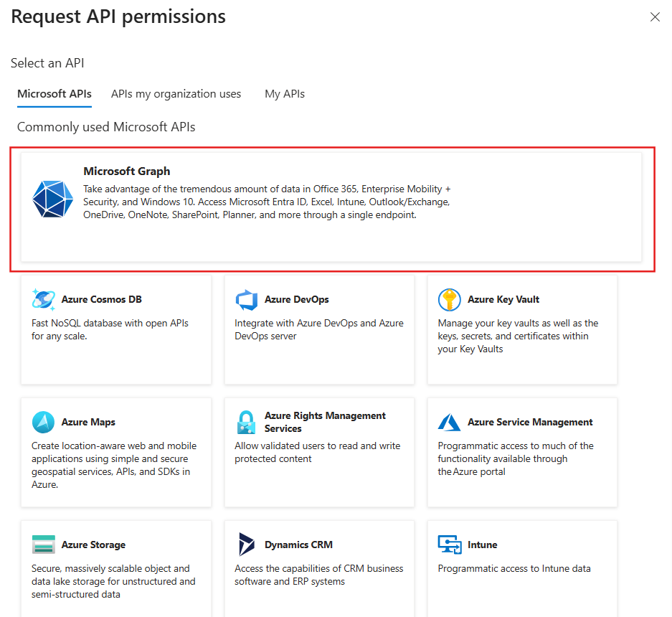
Task: Click the Azure Service Management icon
Action: 449,422
